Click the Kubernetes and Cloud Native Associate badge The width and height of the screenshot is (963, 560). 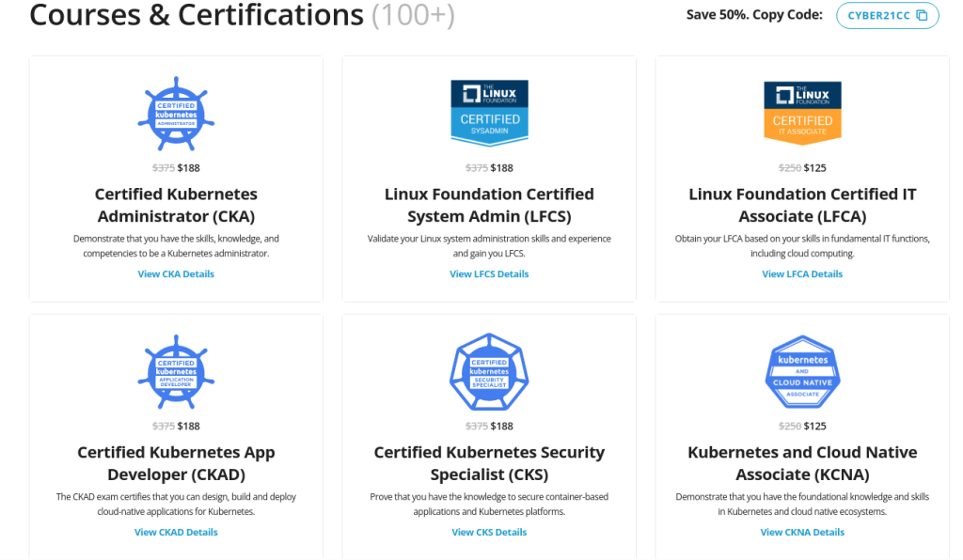click(x=802, y=370)
